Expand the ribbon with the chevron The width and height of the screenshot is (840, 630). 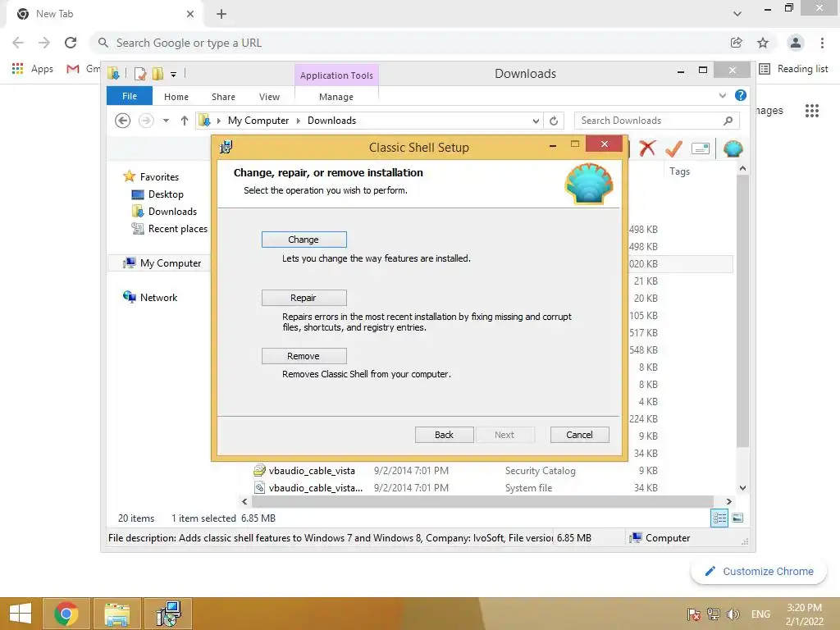pyautogui.click(x=723, y=95)
